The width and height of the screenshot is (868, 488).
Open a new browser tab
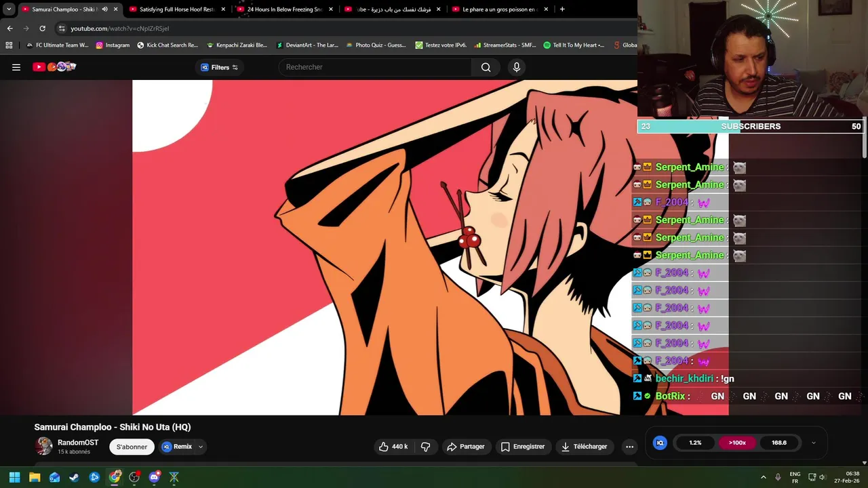(562, 9)
